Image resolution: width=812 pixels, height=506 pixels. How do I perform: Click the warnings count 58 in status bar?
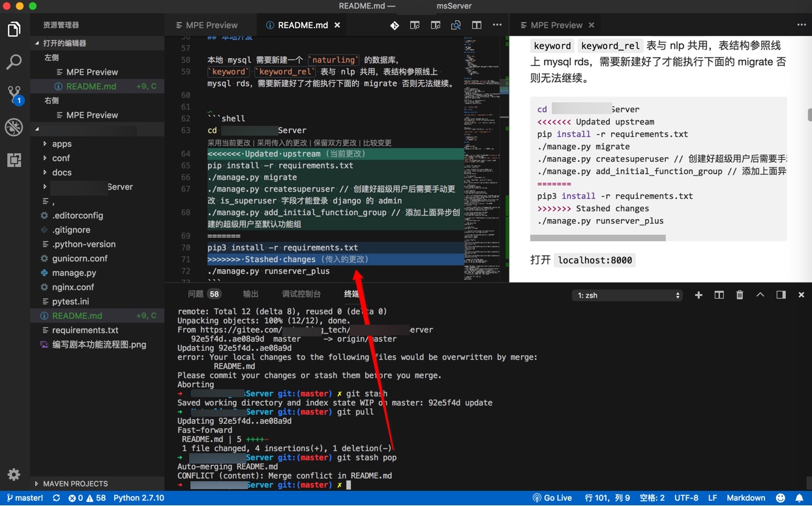click(96, 498)
